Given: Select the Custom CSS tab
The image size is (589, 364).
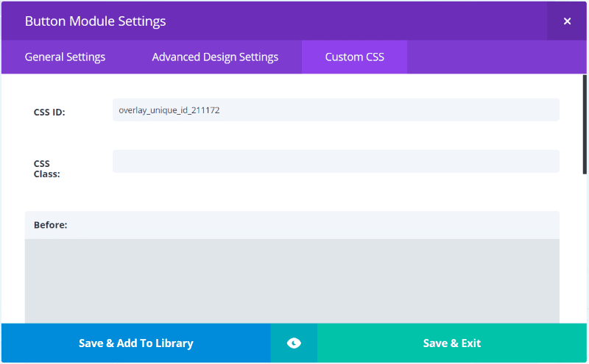Looking at the screenshot, I should coord(354,57).
